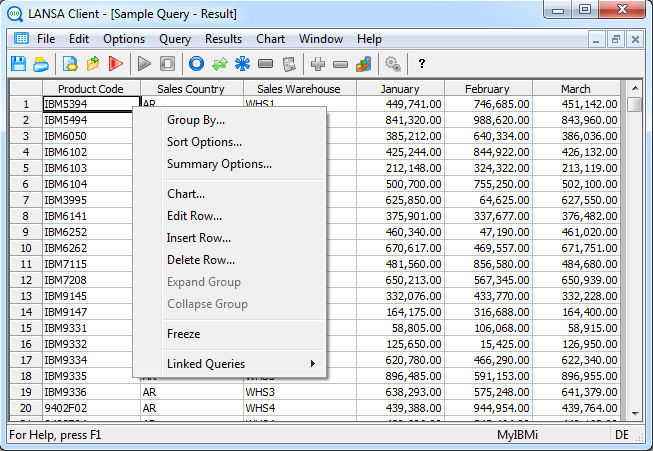Select Summary Options... in context menu
The image size is (653, 451).
tap(219, 164)
